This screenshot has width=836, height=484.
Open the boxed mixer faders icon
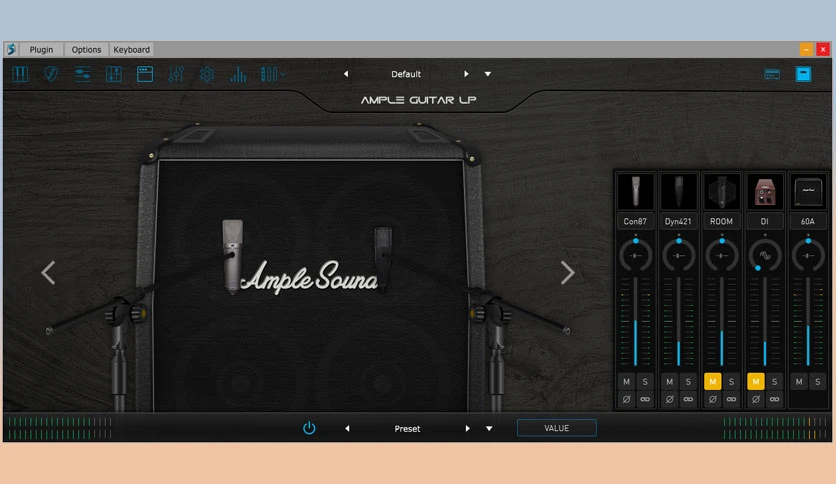tap(114, 74)
